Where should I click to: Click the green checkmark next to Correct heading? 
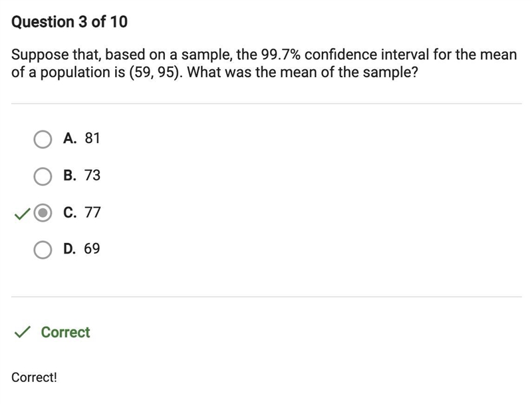pyautogui.click(x=23, y=332)
